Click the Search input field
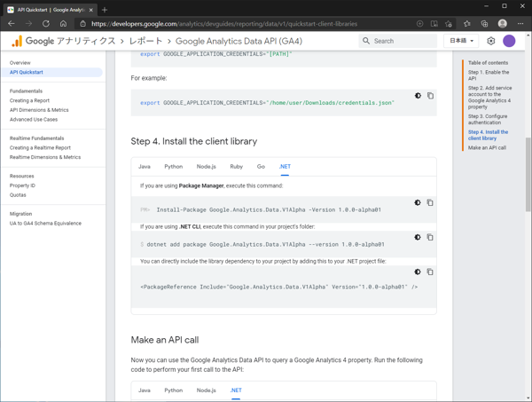 click(397, 41)
